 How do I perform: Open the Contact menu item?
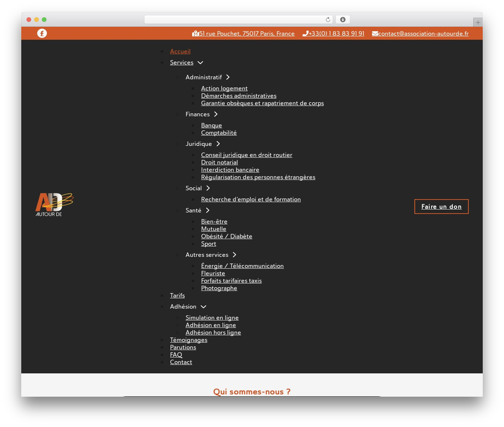[x=181, y=362]
